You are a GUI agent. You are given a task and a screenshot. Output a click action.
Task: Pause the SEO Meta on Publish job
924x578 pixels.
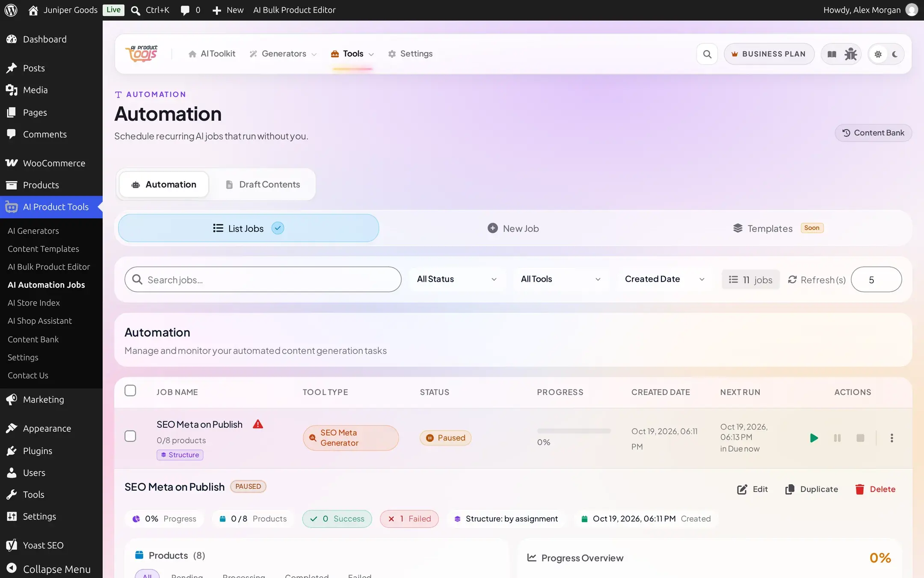(x=837, y=438)
